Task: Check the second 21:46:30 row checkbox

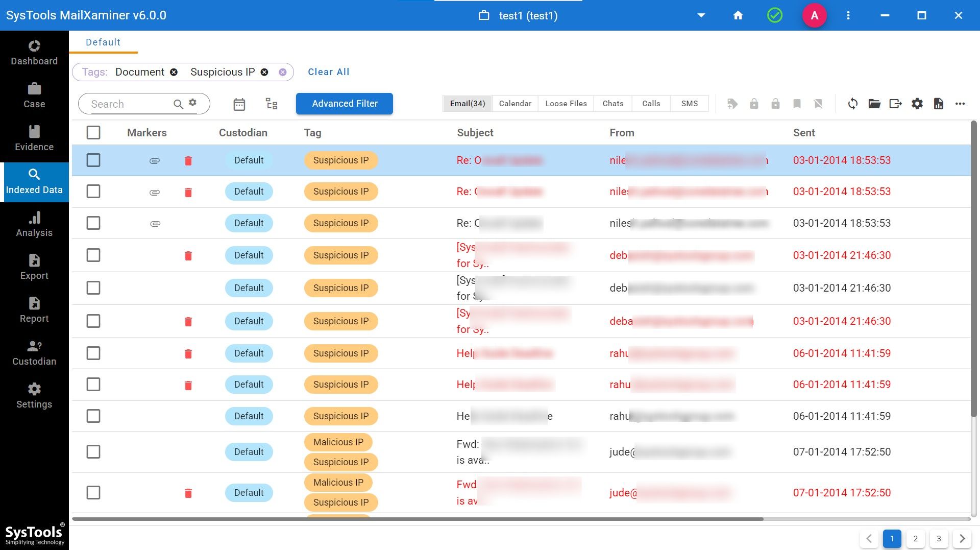Action: pyautogui.click(x=93, y=288)
